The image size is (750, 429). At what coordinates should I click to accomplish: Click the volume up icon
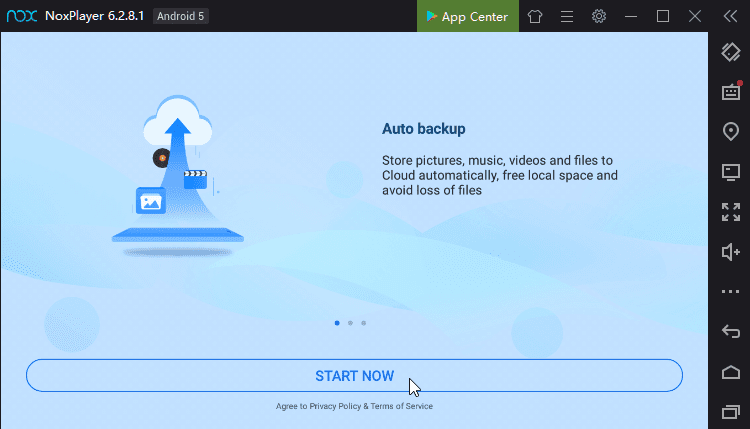[x=731, y=252]
